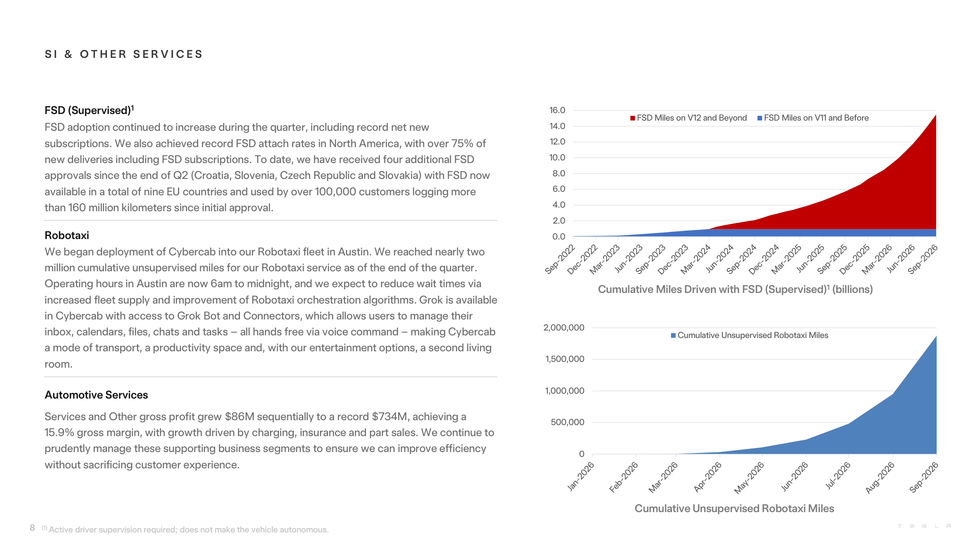Click the 'Automotive Services' heading
980x551 pixels.
(x=96, y=395)
